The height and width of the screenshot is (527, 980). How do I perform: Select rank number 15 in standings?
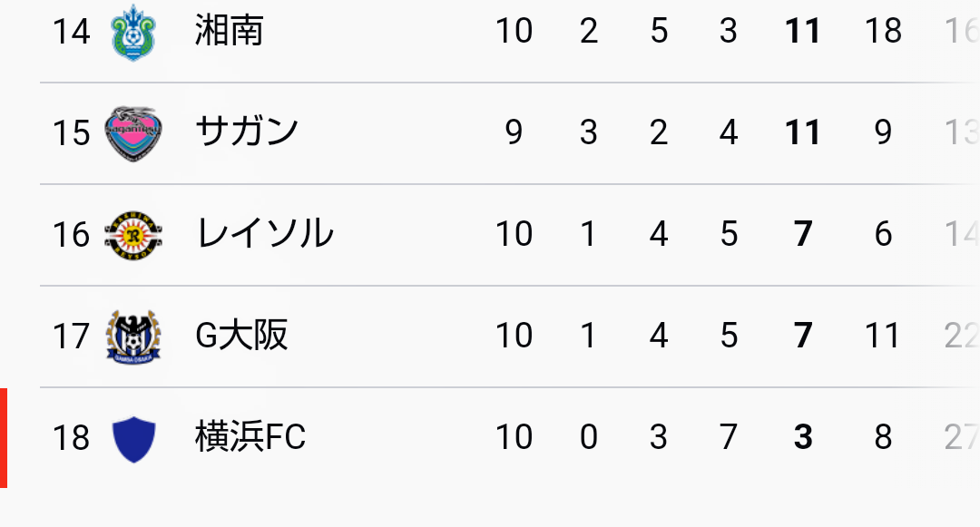click(71, 133)
